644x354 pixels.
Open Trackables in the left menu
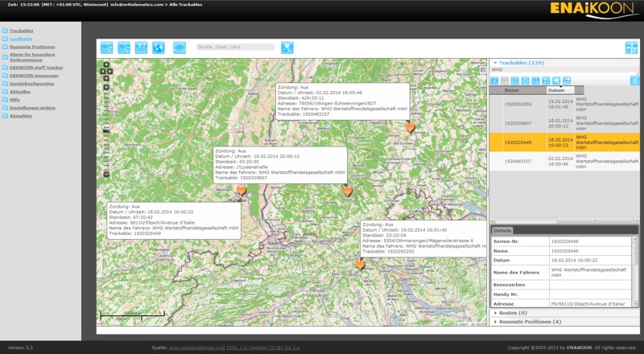[x=22, y=31]
